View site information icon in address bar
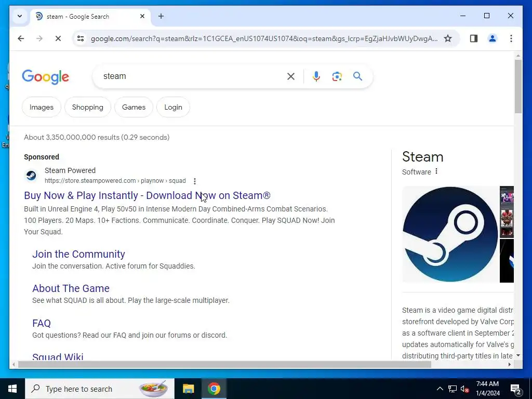 (x=81, y=38)
